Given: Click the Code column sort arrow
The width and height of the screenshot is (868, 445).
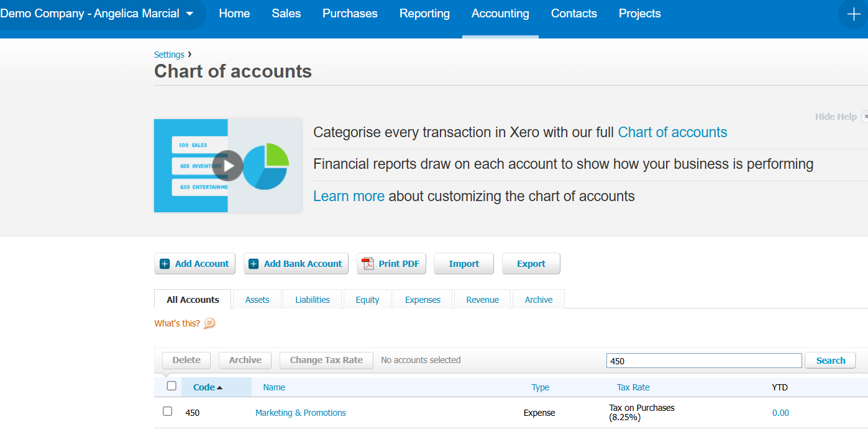Looking at the screenshot, I should pos(219,388).
